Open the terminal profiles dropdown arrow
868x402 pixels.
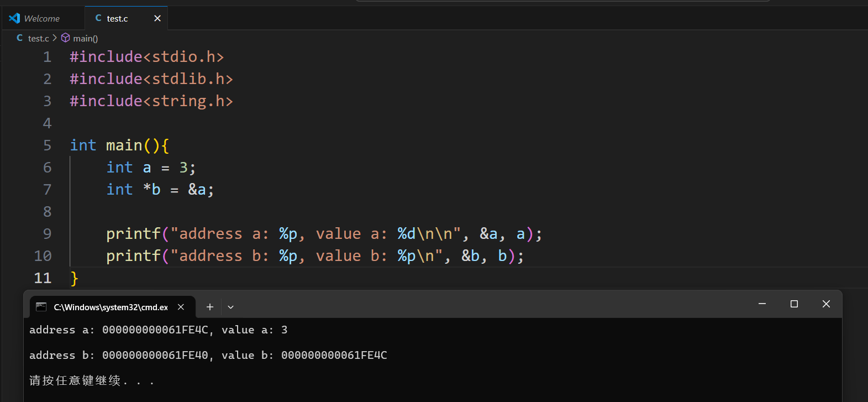coord(231,307)
